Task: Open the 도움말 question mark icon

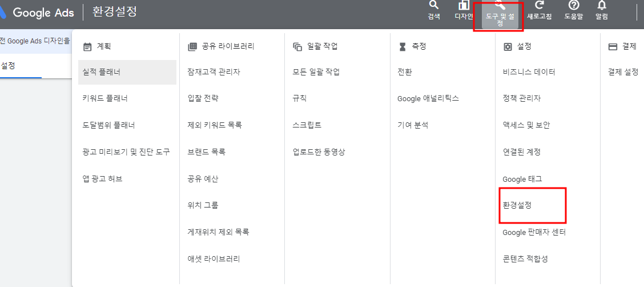Action: click(x=573, y=5)
